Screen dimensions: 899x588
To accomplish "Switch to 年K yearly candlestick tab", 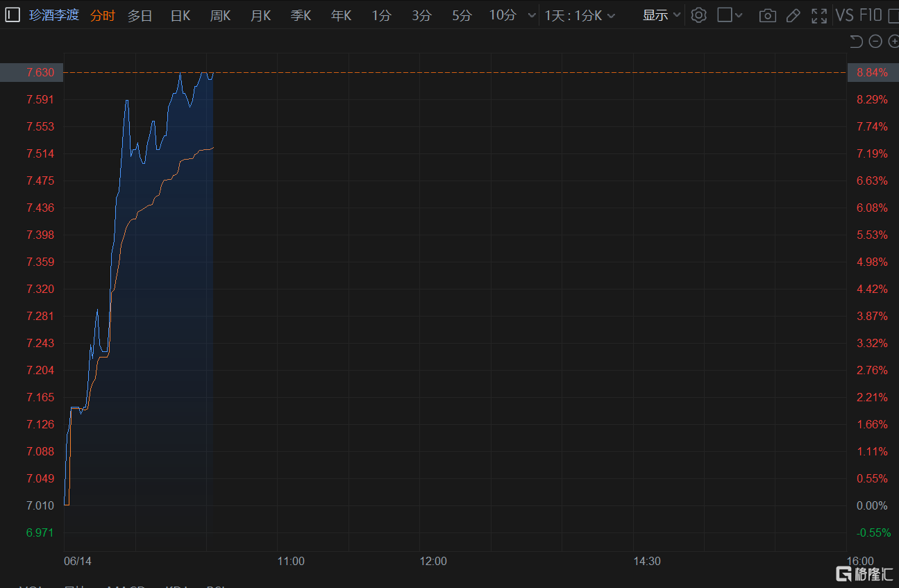I will 342,15.
